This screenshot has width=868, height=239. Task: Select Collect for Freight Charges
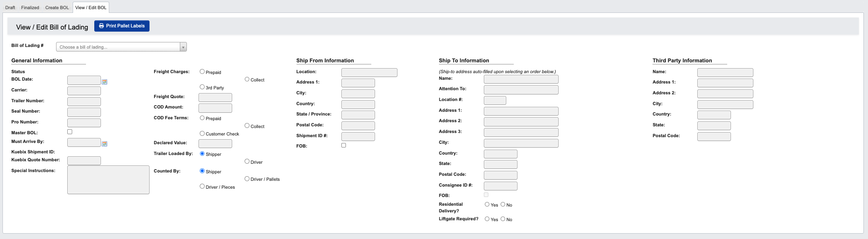pos(247,79)
